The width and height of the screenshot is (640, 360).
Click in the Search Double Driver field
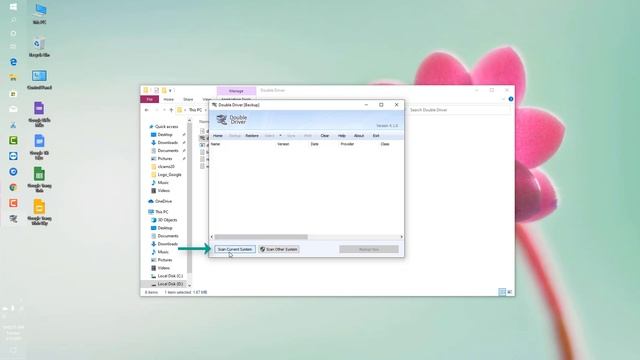point(458,110)
